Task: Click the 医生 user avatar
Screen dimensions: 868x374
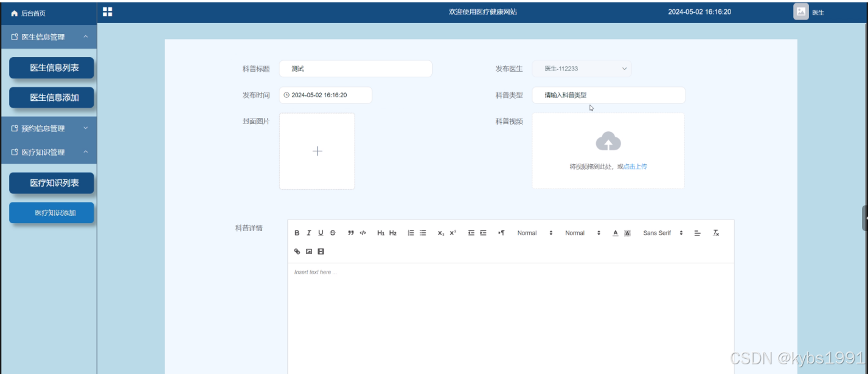Action: 800,12
